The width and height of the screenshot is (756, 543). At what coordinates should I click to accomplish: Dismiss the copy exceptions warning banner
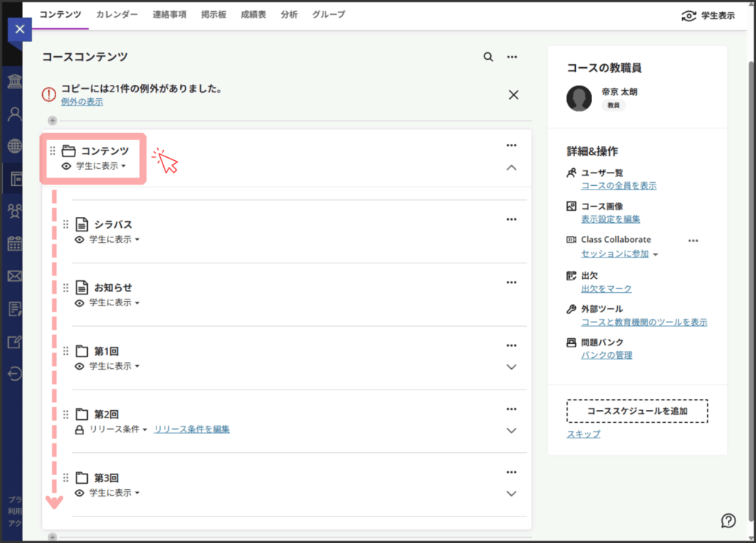pos(514,94)
